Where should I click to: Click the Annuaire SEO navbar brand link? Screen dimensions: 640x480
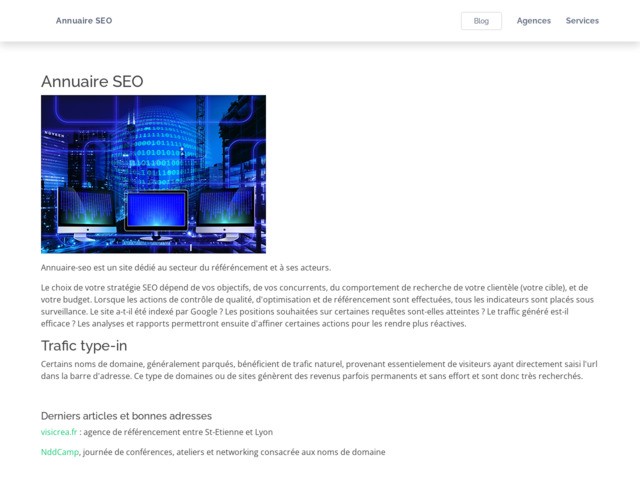(84, 21)
